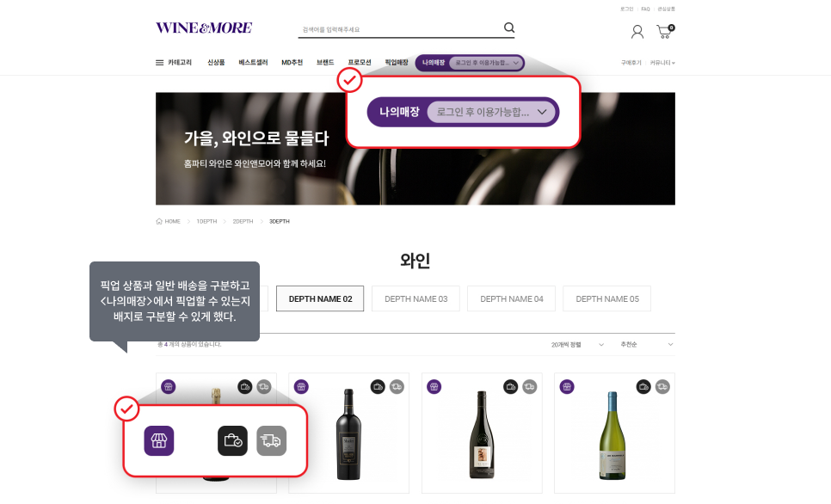Click the search magnifier icon
Image resolution: width=831 pixels, height=504 pixels.
coord(508,28)
